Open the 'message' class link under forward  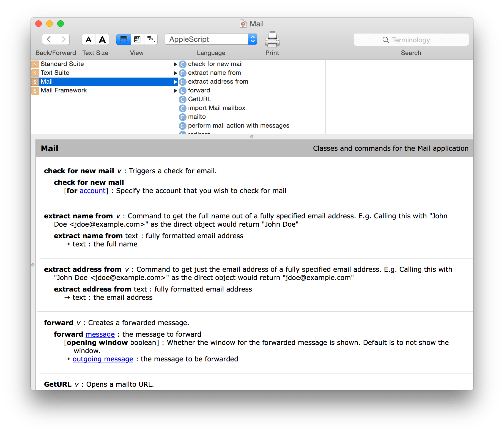tap(100, 334)
